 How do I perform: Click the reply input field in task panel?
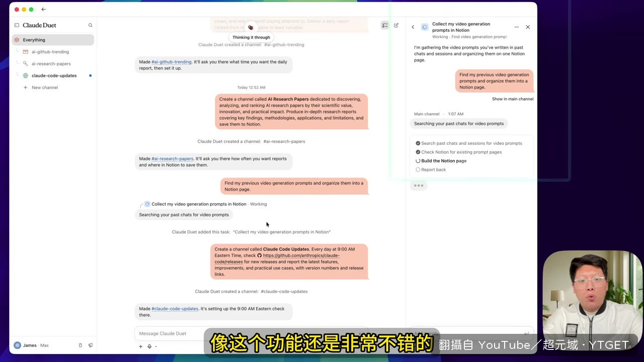pos(471,333)
